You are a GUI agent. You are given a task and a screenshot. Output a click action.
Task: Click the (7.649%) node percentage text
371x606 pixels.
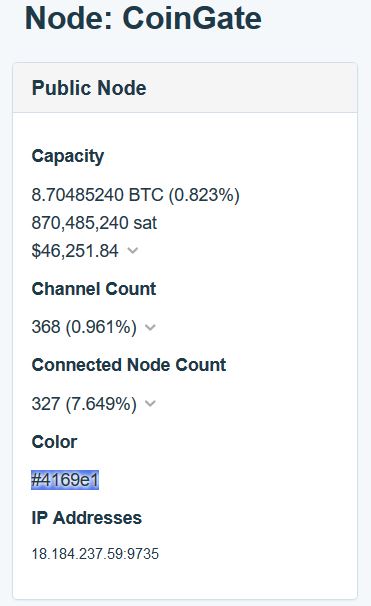[x=101, y=404]
